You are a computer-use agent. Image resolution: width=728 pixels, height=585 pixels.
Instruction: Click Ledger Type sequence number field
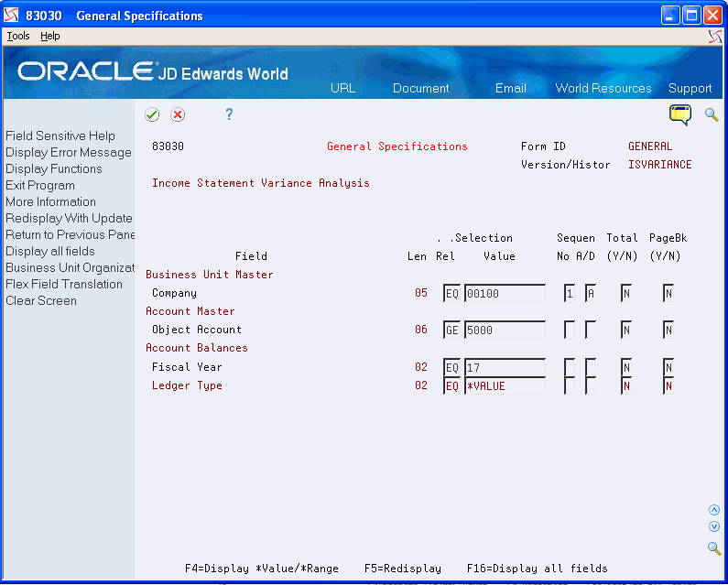pos(570,385)
